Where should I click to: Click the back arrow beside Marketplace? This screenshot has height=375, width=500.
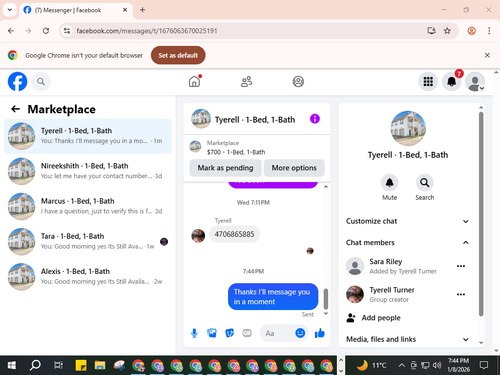(16, 109)
